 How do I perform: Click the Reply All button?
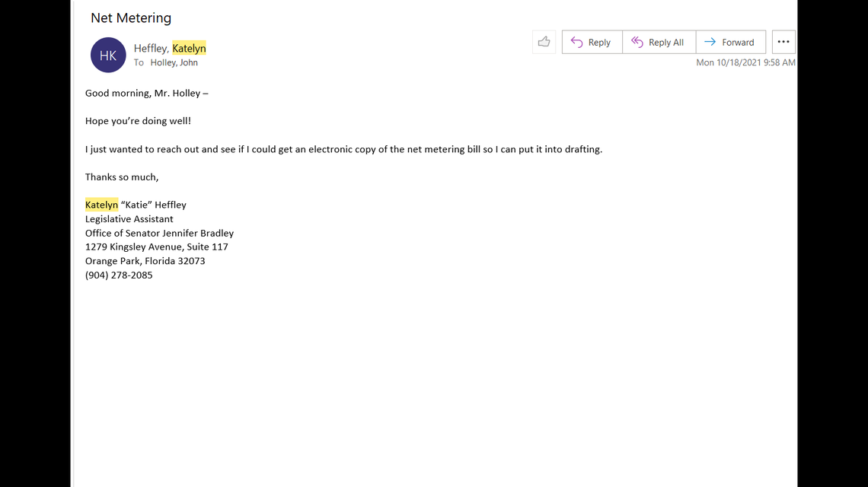pos(659,43)
